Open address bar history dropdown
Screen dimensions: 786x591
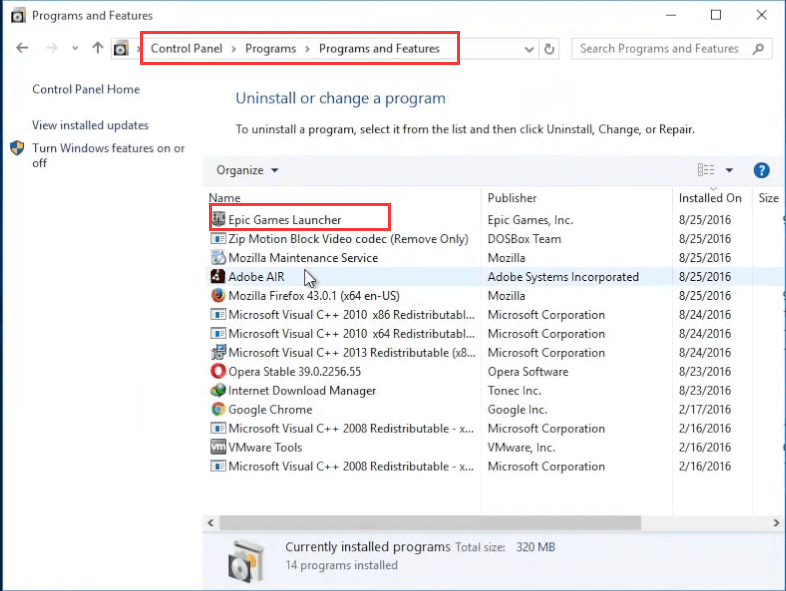click(x=528, y=49)
